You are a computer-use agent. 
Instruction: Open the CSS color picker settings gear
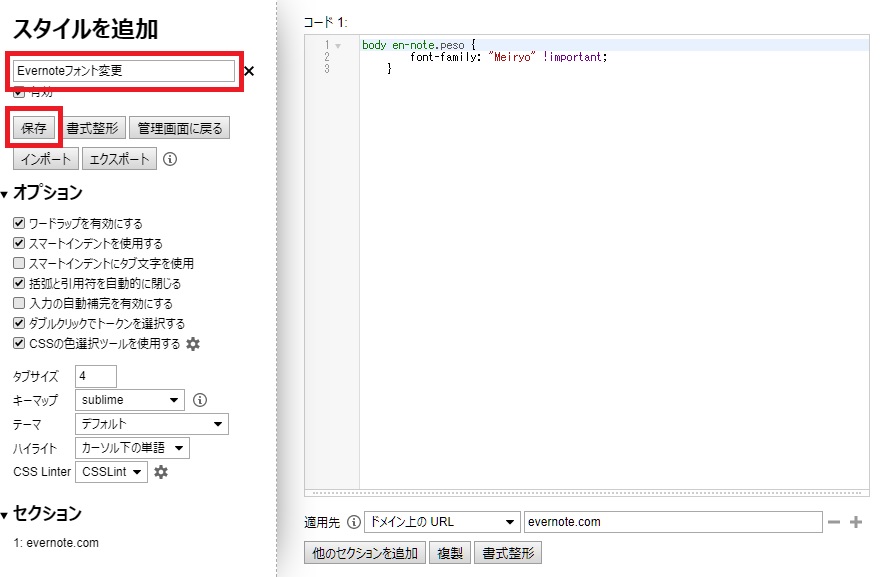pos(192,344)
